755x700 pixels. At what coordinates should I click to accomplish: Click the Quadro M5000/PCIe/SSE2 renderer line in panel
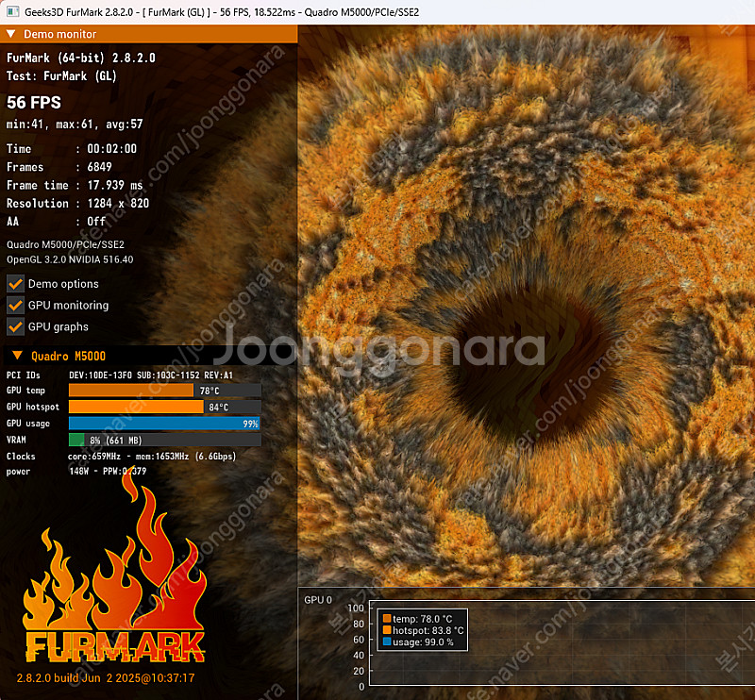[65, 244]
